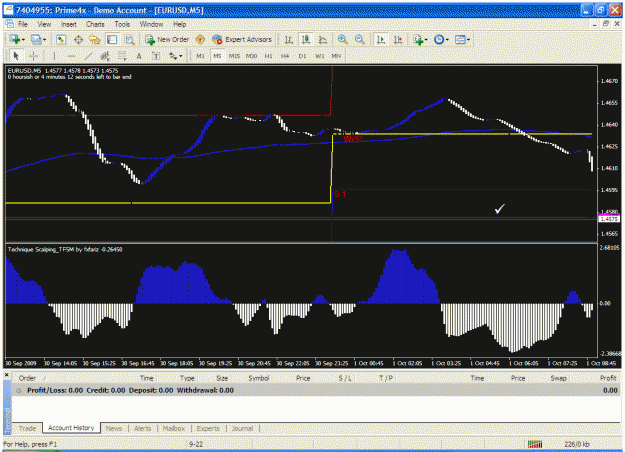Toggle chart shift
The width and height of the screenshot is (625, 452).
[398, 39]
